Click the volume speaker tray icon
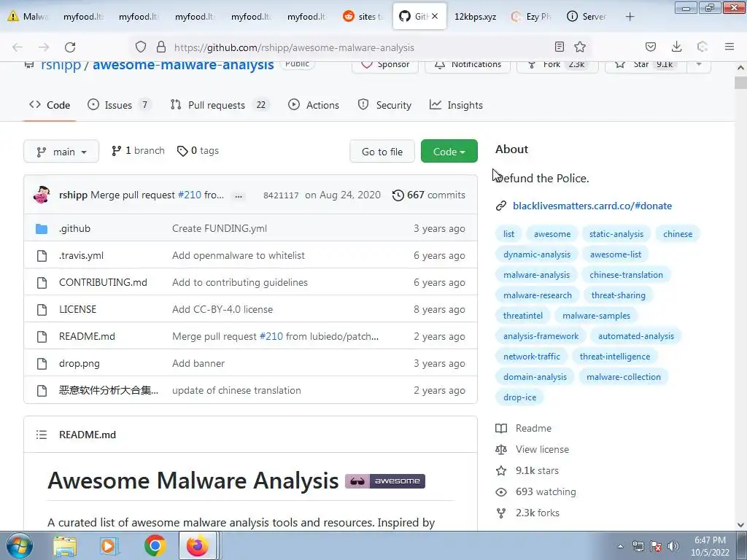This screenshot has width=747, height=560. 673,546
